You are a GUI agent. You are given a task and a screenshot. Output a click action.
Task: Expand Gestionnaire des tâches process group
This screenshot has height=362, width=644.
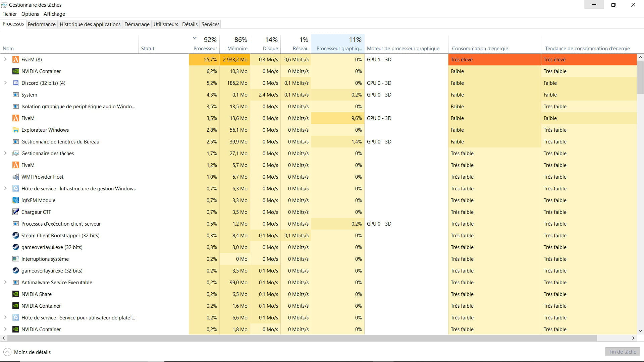5,153
